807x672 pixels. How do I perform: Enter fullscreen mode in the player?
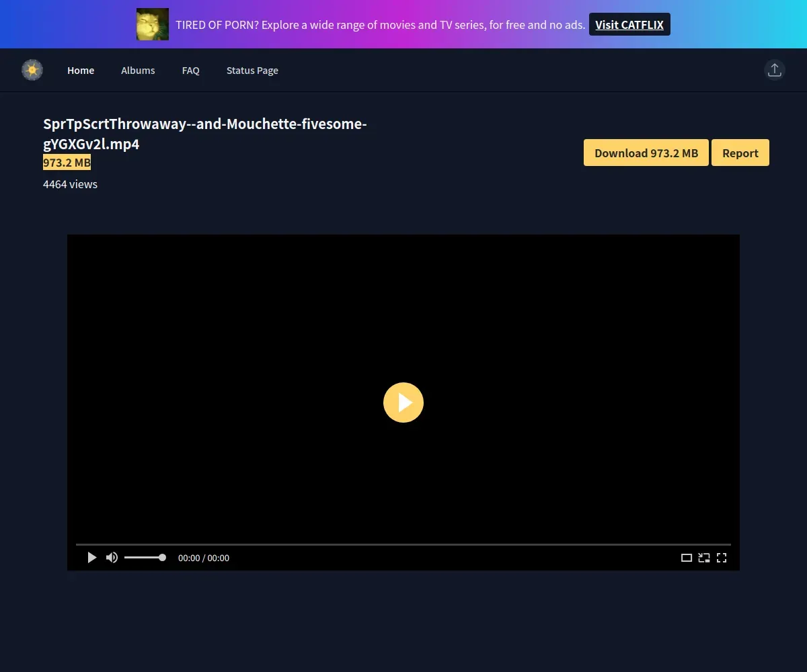[x=722, y=558]
